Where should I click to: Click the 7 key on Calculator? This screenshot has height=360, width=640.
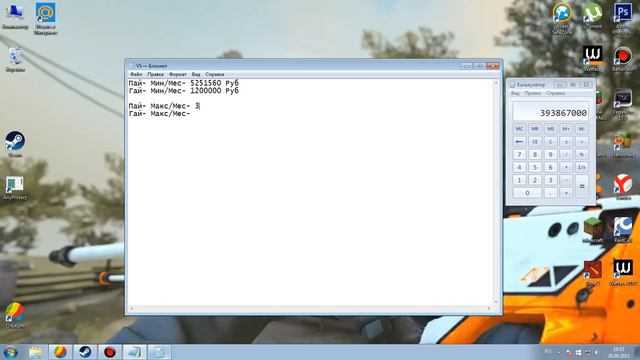519,155
